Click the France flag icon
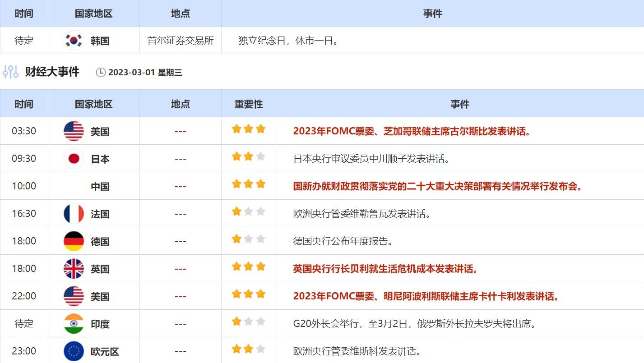 click(x=74, y=214)
